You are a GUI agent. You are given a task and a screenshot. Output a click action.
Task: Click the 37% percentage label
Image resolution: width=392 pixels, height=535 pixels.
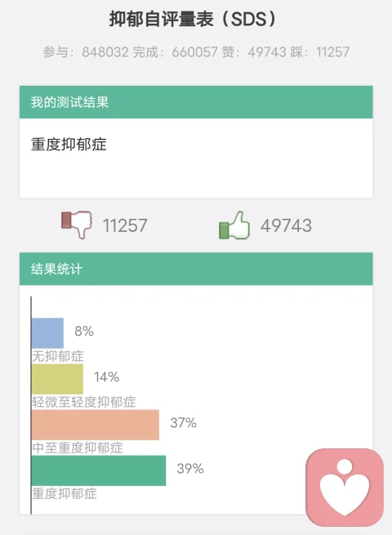(x=183, y=422)
